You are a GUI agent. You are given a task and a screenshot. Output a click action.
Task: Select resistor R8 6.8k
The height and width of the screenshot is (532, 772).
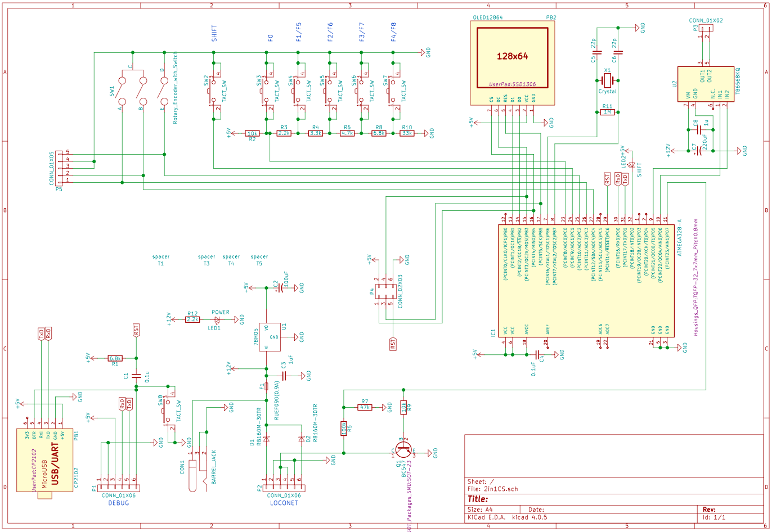point(379,133)
